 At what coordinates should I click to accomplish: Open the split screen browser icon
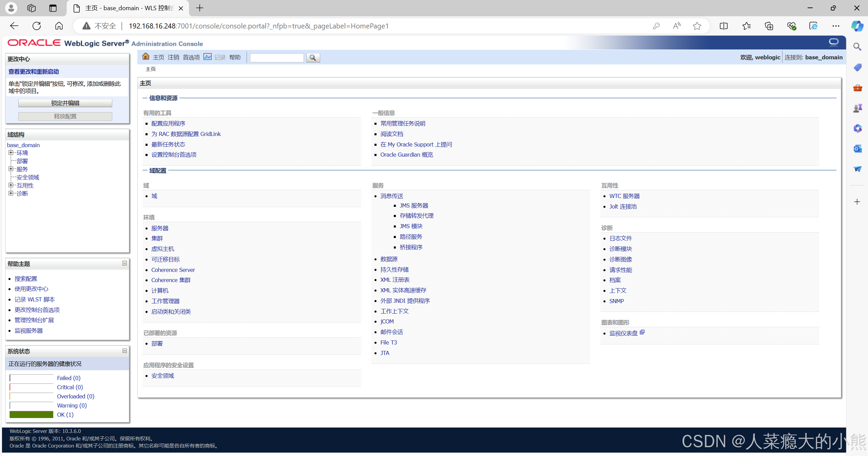724,26
